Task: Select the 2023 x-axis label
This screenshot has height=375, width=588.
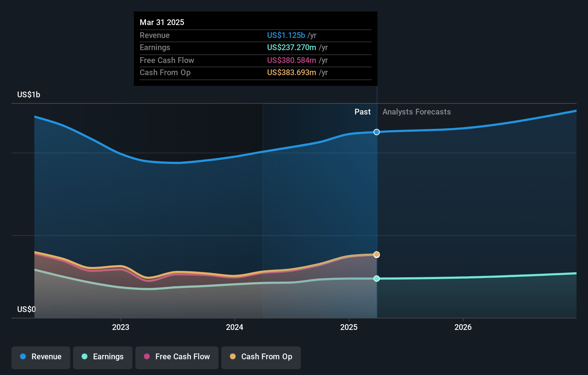Action: click(x=121, y=327)
